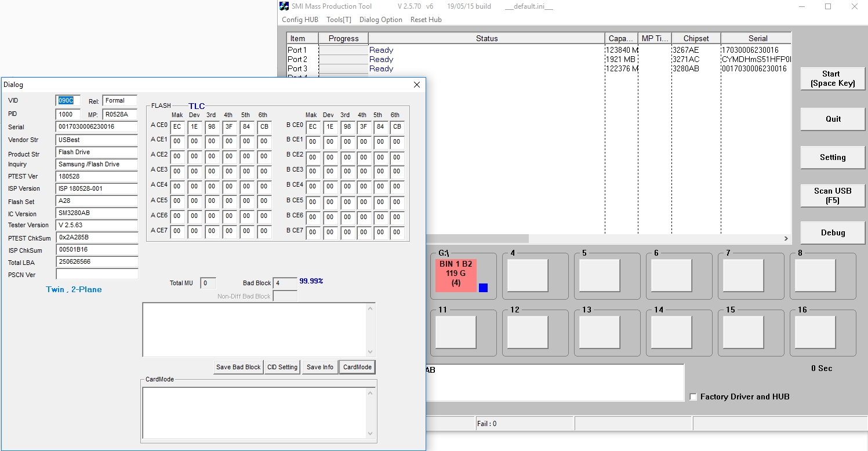This screenshot has height=451, width=868.
Task: Click the Total LBA field
Action: [97, 261]
